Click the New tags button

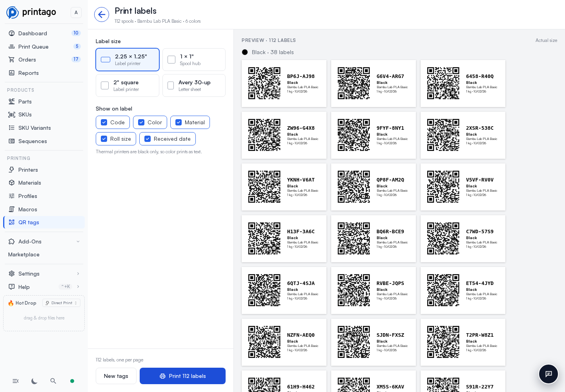116,376
